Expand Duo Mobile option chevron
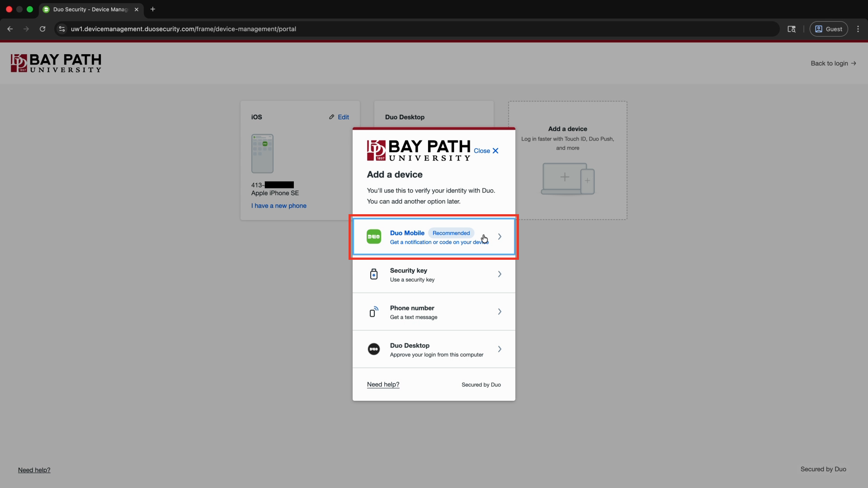868x488 pixels. click(500, 237)
